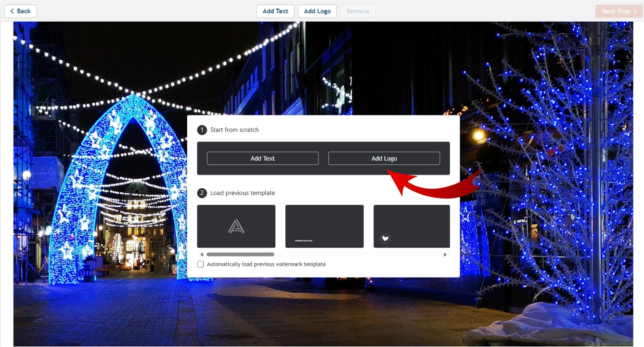Select the heart logo template

(412, 226)
